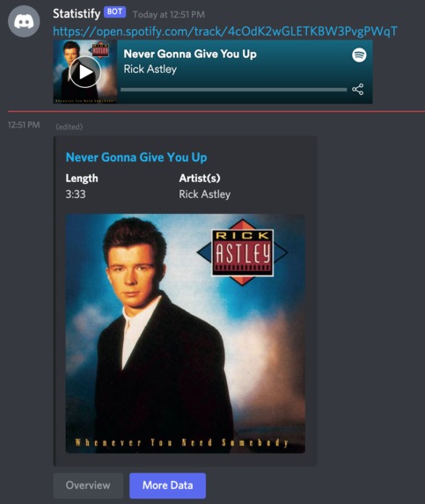The image size is (425, 504).
Task: Click Rick Astley artist name in Spotify player
Action: (150, 69)
